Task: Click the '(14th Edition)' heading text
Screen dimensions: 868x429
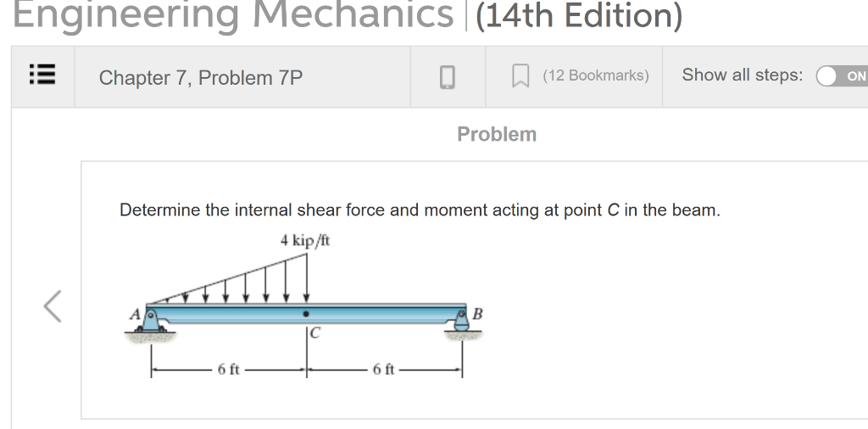Action: click(578, 15)
